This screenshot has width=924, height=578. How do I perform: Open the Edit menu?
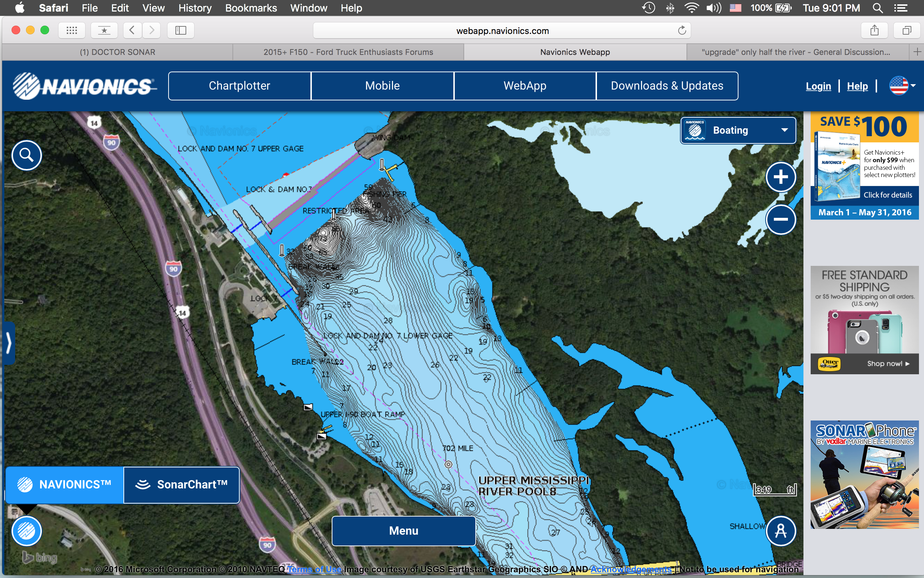pyautogui.click(x=120, y=8)
